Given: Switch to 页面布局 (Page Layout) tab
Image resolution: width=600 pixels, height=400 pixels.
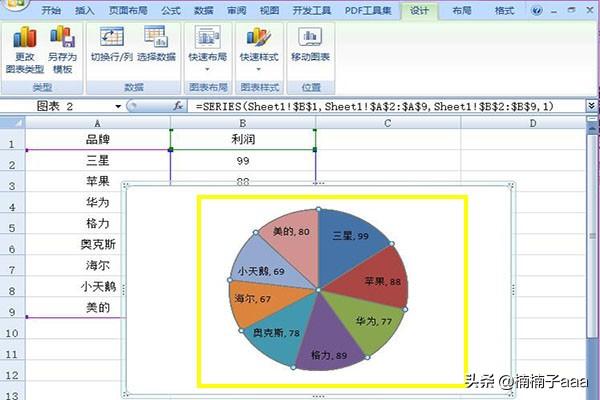Looking at the screenshot, I should [x=128, y=10].
